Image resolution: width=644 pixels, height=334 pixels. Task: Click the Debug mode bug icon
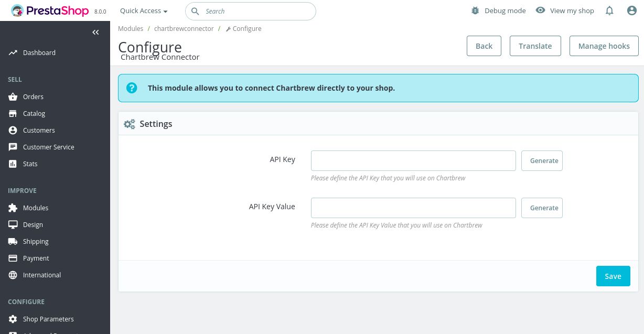(x=475, y=11)
